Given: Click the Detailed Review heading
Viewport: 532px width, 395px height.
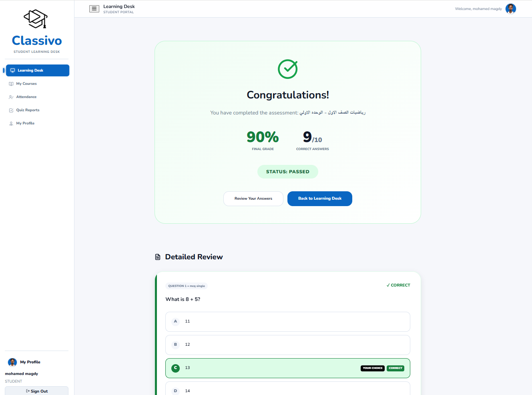Looking at the screenshot, I should [194, 257].
